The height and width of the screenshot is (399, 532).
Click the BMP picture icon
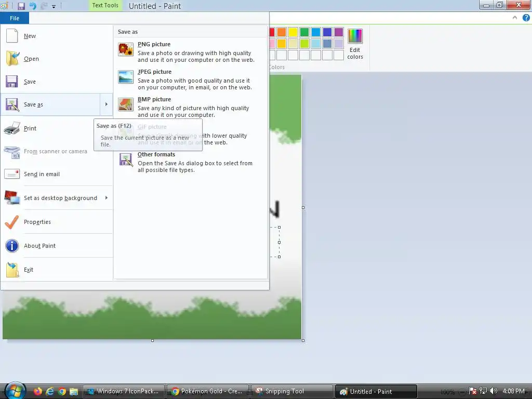pyautogui.click(x=126, y=104)
